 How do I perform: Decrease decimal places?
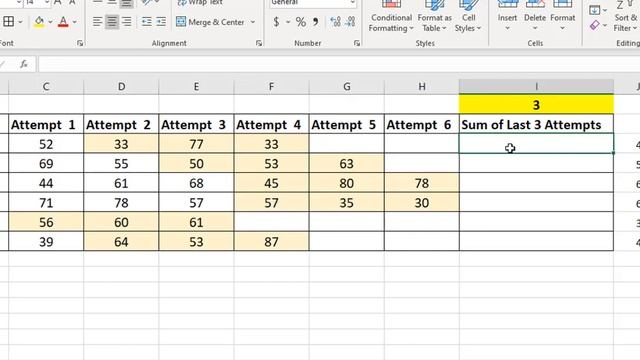pyautogui.click(x=350, y=22)
